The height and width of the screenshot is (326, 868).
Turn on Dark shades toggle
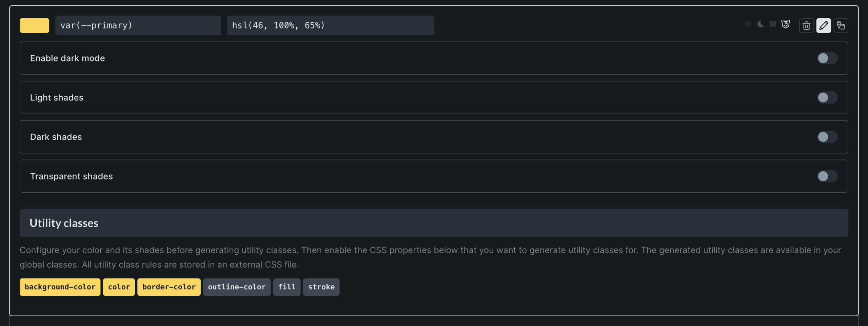pos(827,137)
